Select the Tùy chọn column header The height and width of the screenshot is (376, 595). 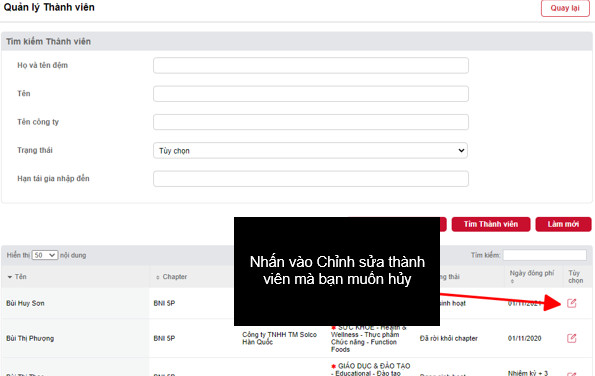[x=575, y=277]
